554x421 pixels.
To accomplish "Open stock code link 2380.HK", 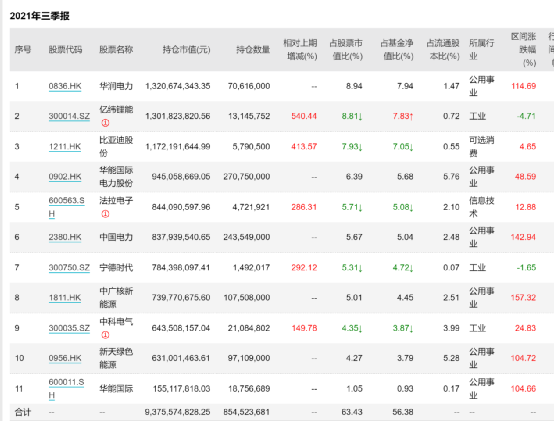I will tap(65, 237).
